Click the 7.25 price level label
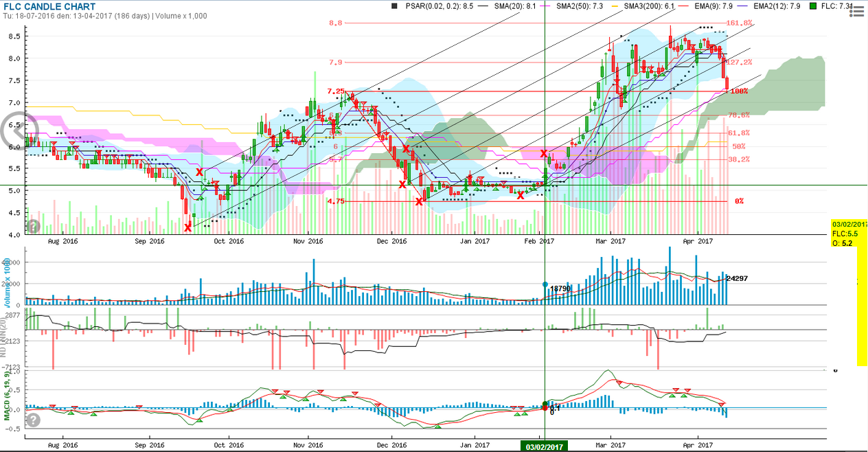 tap(335, 91)
